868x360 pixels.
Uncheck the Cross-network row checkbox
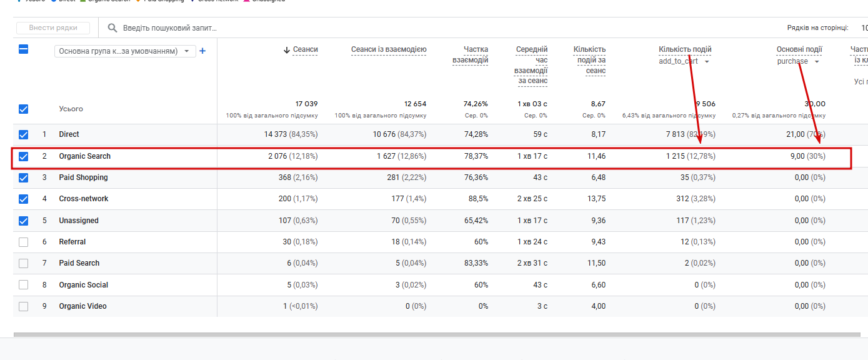click(x=23, y=199)
